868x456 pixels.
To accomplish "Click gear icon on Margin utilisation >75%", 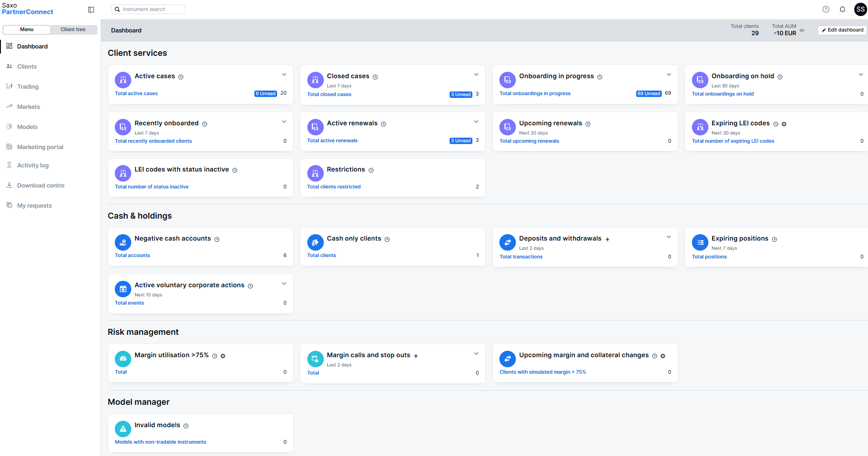I will 223,356.
